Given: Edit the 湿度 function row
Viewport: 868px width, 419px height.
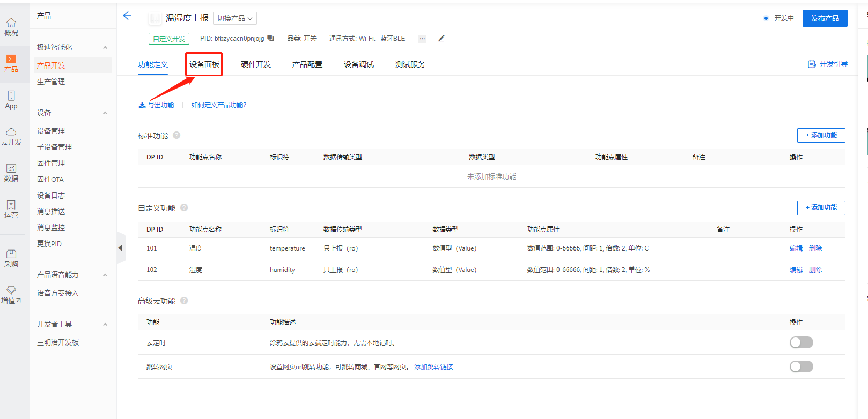Looking at the screenshot, I should point(796,270).
